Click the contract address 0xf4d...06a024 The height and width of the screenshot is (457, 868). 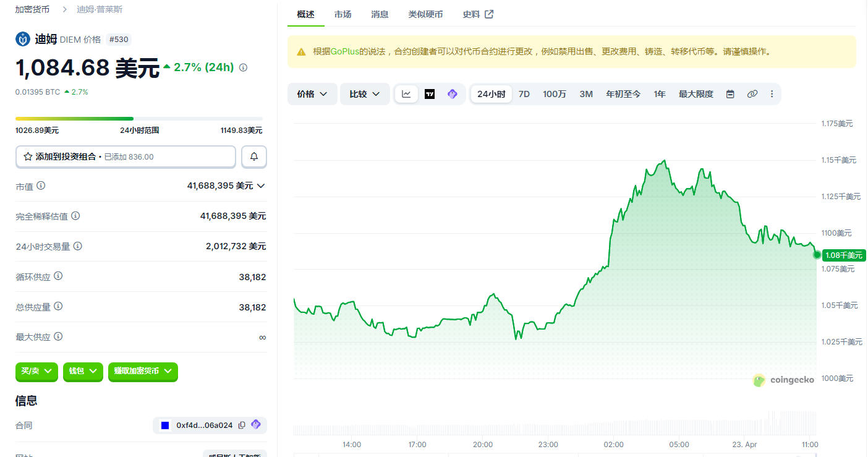point(204,425)
